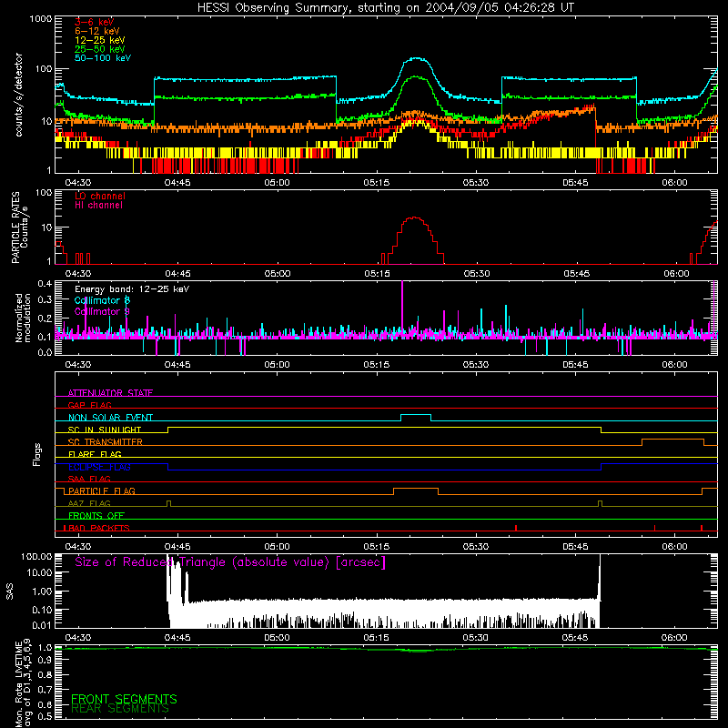728x728 pixels.
Task: Click the 06:00 tick under the top plot
Action: click(x=674, y=183)
